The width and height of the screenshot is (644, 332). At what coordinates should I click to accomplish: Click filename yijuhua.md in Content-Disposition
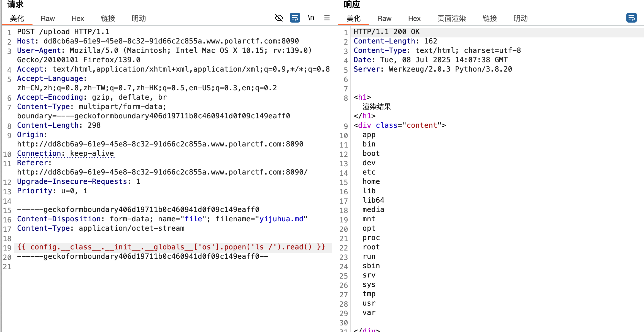pos(281,219)
